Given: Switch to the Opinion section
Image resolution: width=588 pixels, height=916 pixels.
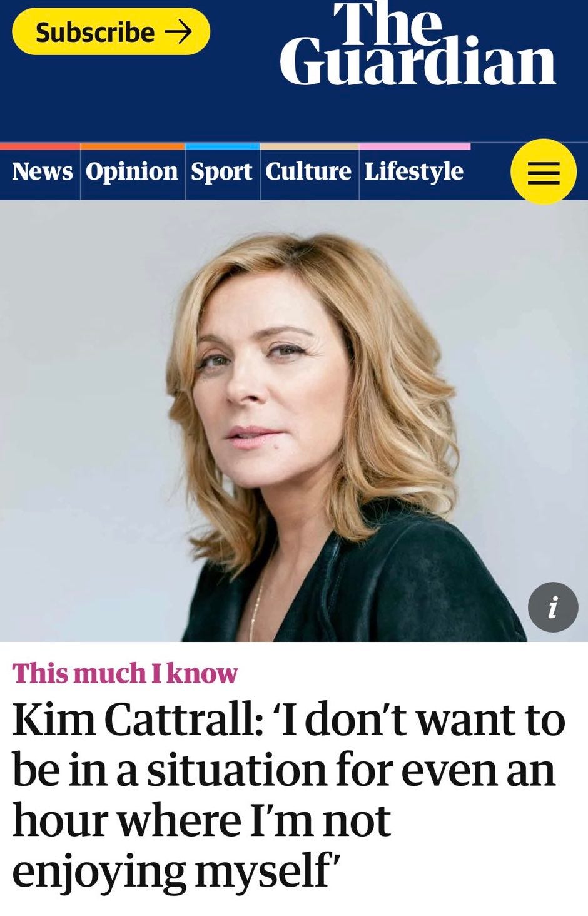Looking at the screenshot, I should 132,172.
